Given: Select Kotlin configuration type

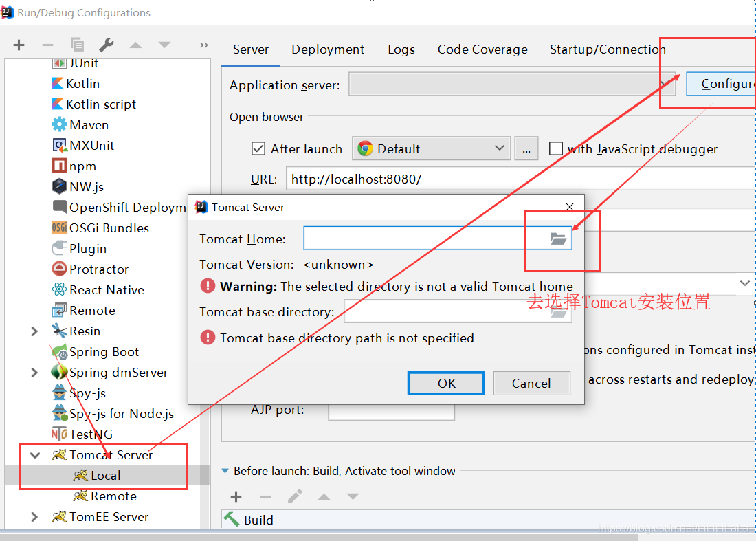Looking at the screenshot, I should pyautogui.click(x=75, y=83).
